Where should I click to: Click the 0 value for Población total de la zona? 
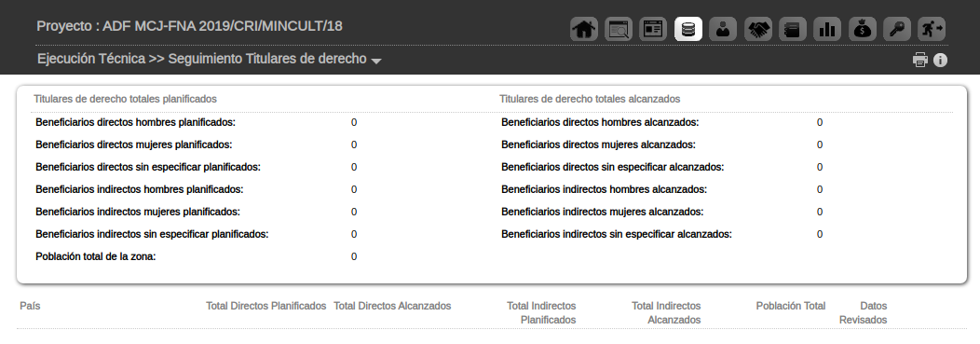point(354,256)
